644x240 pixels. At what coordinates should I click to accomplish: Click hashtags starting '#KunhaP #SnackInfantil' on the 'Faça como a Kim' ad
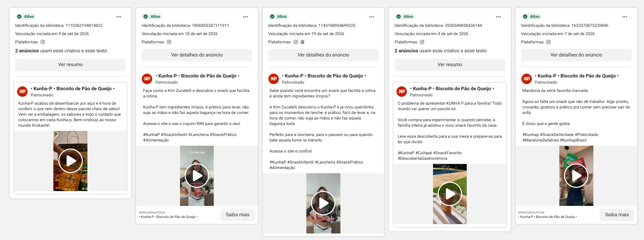pos(190,137)
